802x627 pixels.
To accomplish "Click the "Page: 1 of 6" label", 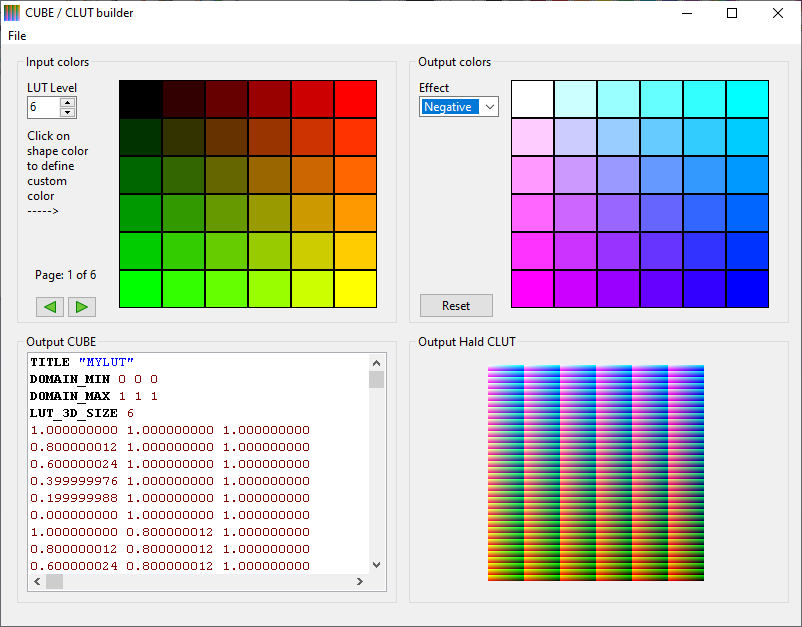I will 65,275.
